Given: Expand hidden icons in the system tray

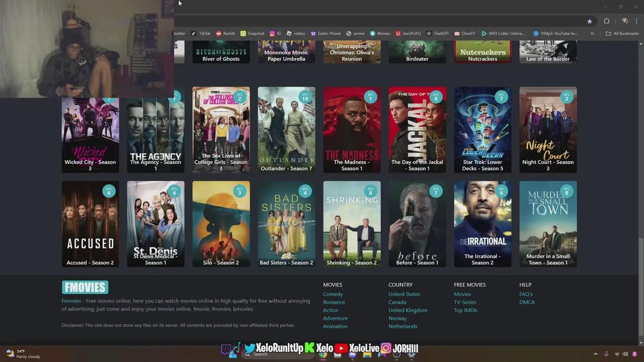Looking at the screenshot, I should 596,353.
